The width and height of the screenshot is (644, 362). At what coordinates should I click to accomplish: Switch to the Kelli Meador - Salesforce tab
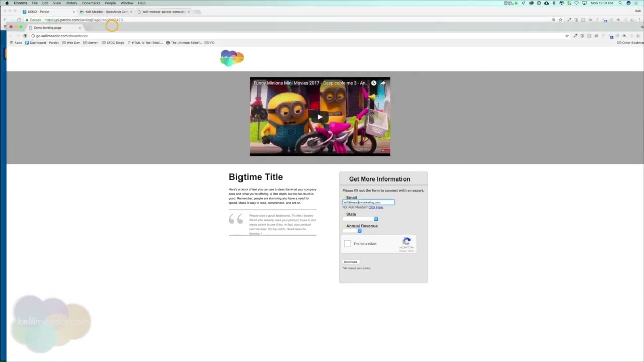click(106, 11)
